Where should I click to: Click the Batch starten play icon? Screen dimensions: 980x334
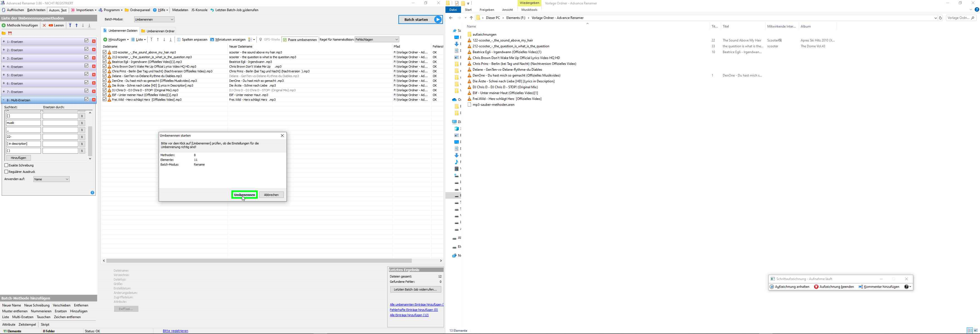pyautogui.click(x=438, y=19)
